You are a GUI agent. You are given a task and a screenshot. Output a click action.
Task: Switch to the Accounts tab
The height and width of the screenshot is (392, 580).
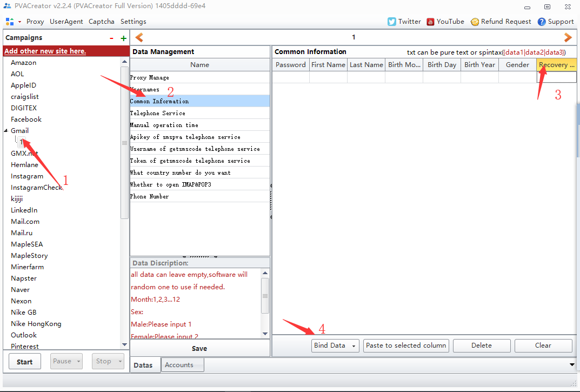point(179,365)
